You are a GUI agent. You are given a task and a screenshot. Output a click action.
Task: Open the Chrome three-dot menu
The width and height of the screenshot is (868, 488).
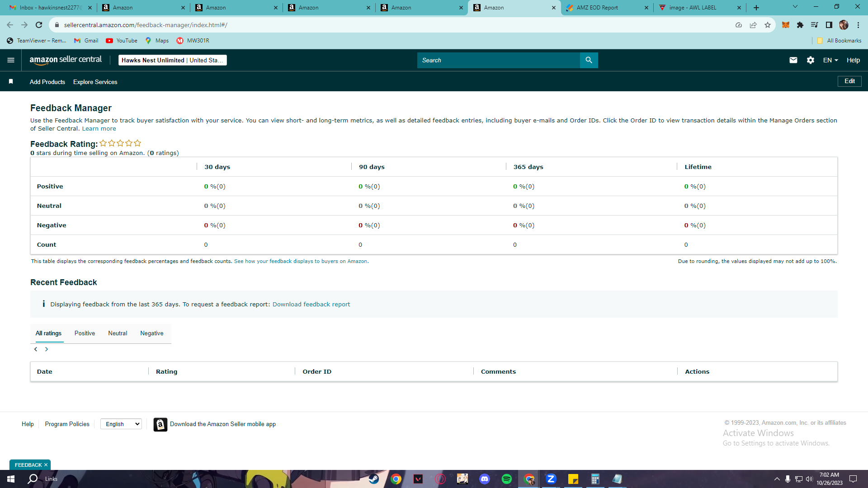[858, 25]
